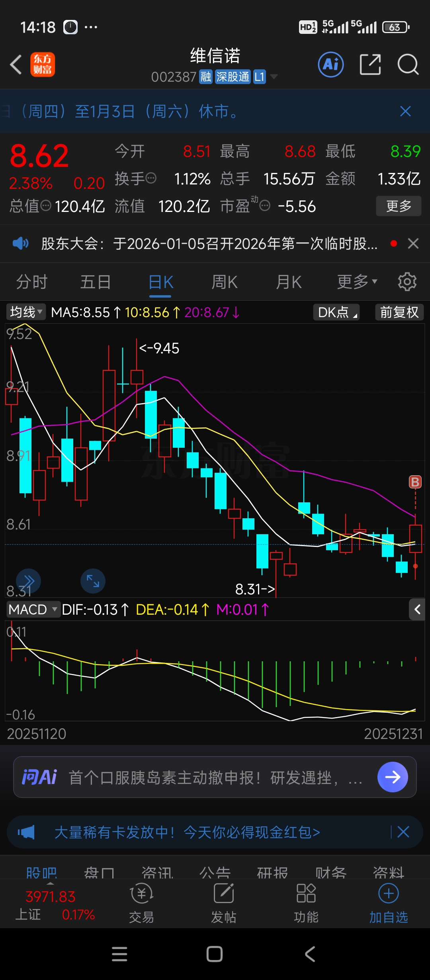
Task: Tap the 总值 info icon
Action: tap(46, 206)
